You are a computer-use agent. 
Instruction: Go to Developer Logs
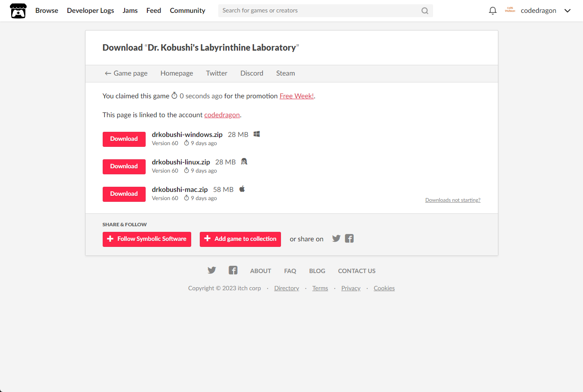[x=91, y=11]
